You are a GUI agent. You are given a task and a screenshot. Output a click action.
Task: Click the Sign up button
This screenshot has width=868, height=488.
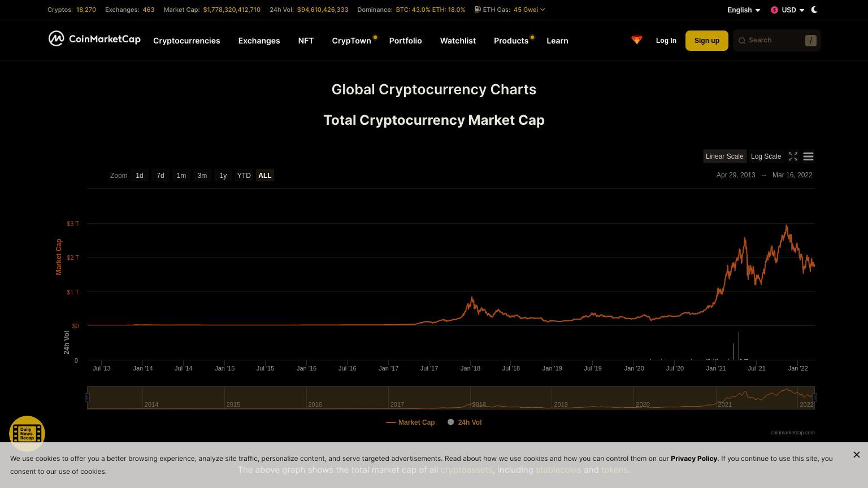coord(706,41)
